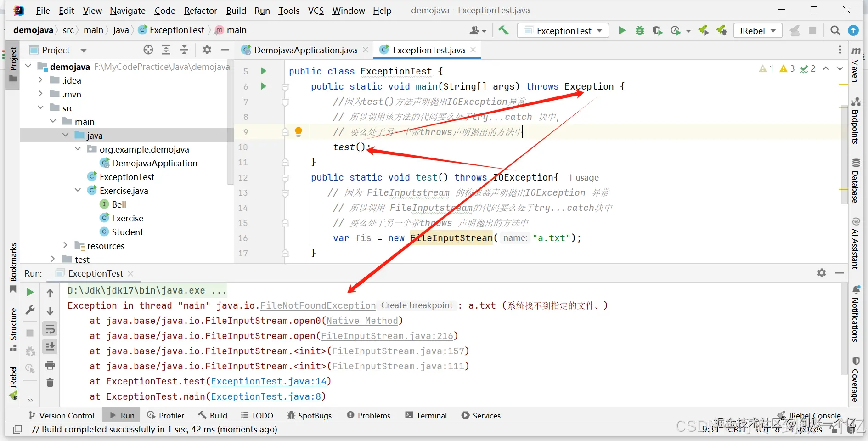Click the run gutter arrow beside class ExceptionTest
Viewport: 868px width, 441px height.
tap(264, 71)
